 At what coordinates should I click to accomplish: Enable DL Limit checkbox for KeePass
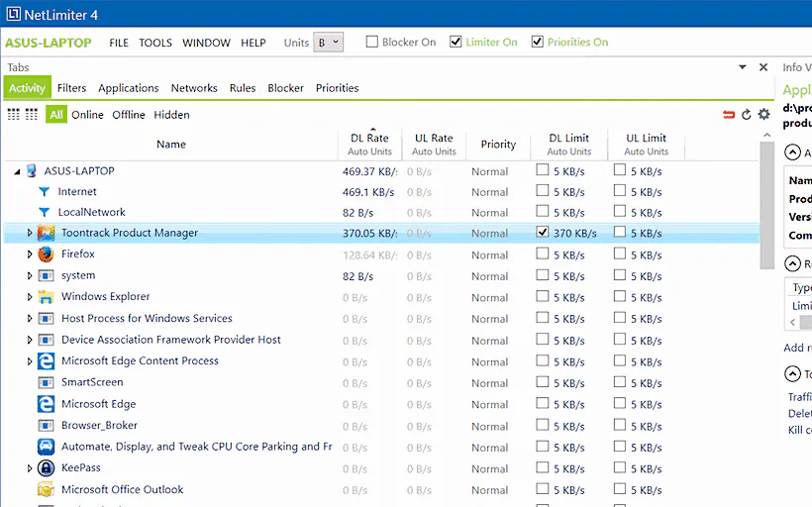click(x=543, y=467)
